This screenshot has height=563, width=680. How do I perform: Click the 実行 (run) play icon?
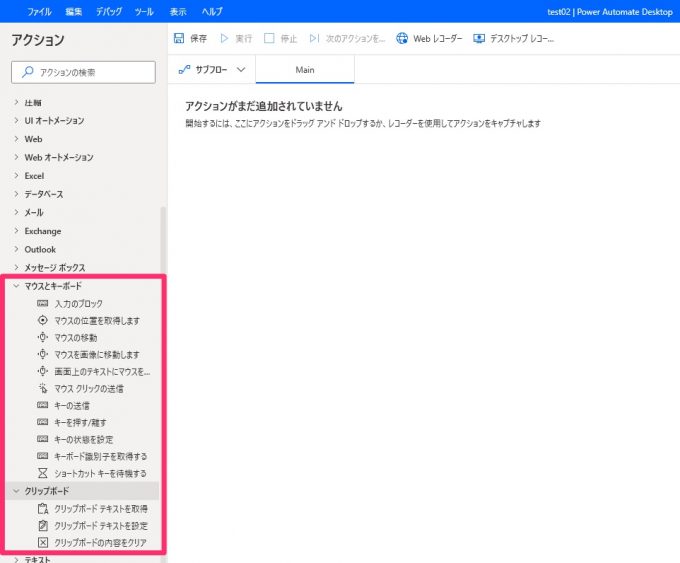[x=224, y=39]
